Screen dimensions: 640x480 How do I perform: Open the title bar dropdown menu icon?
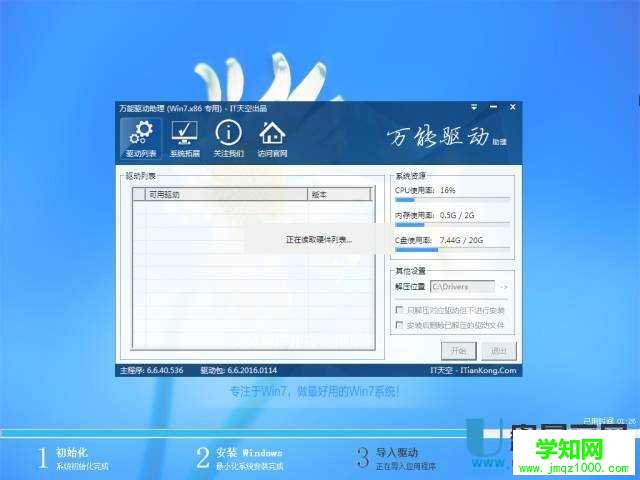[x=474, y=107]
